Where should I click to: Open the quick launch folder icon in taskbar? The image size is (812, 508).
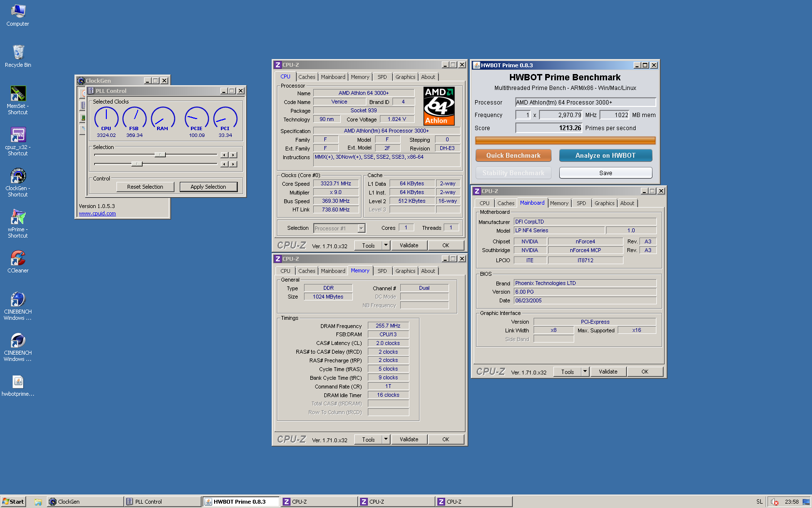click(38, 502)
